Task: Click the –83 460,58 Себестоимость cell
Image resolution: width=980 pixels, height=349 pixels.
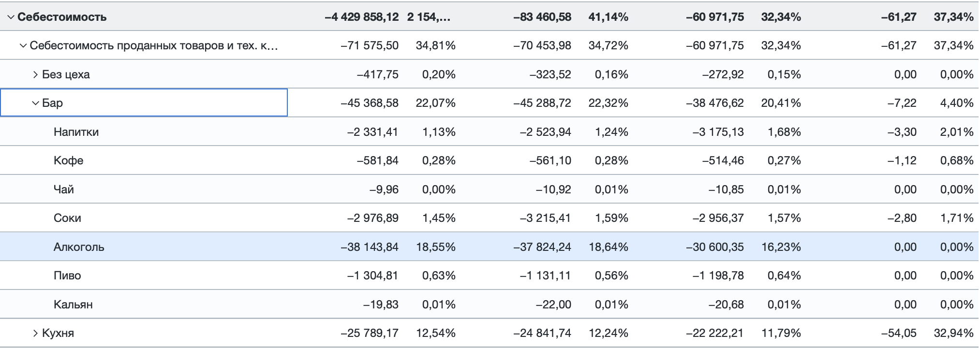Action: [542, 17]
